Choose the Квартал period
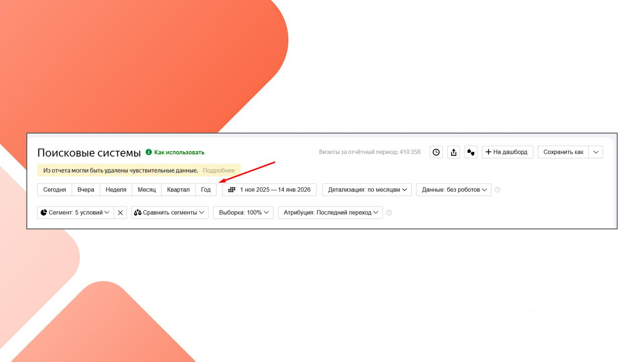The height and width of the screenshot is (362, 644). click(x=178, y=190)
